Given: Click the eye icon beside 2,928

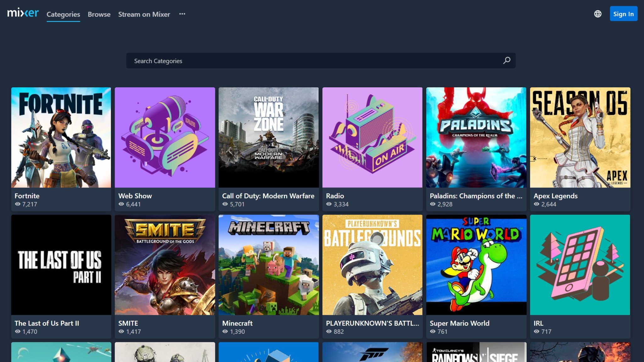Looking at the screenshot, I should coord(433,204).
